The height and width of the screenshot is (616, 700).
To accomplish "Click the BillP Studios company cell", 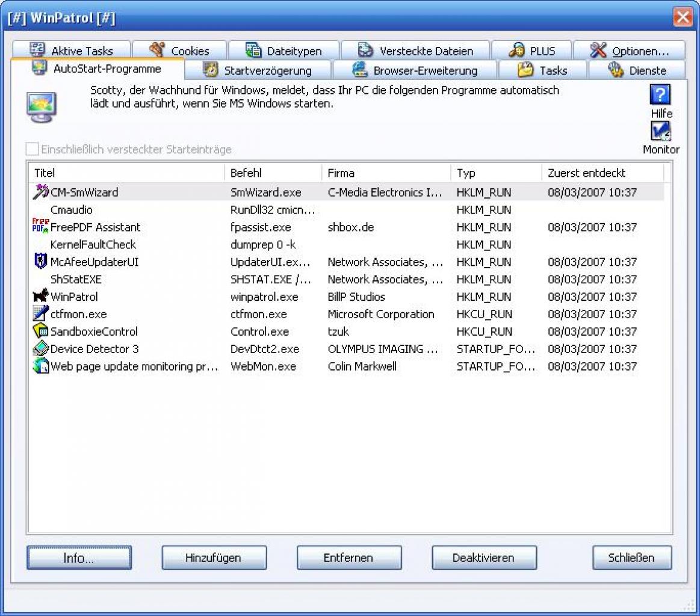I will tap(356, 297).
